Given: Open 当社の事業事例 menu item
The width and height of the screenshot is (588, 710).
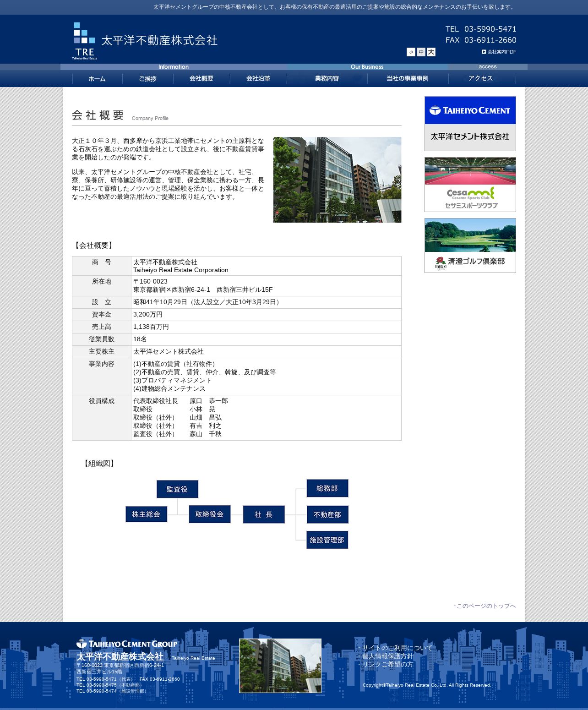Looking at the screenshot, I should point(408,79).
